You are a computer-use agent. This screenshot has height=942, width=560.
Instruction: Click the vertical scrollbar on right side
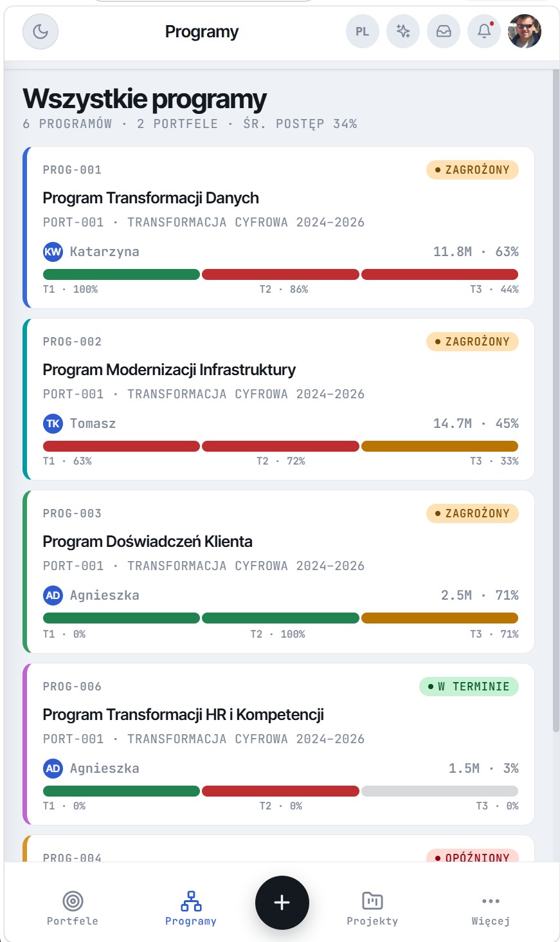click(555, 399)
